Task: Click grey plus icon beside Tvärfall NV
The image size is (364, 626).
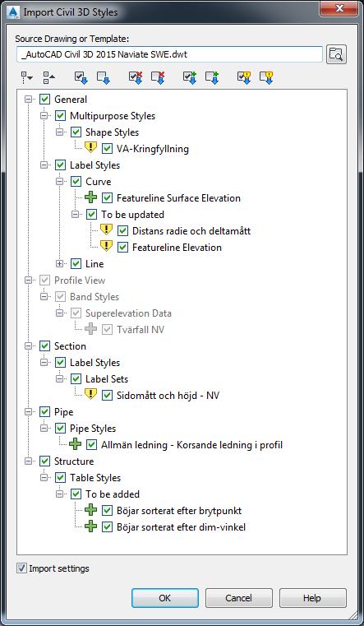Action: click(x=91, y=329)
